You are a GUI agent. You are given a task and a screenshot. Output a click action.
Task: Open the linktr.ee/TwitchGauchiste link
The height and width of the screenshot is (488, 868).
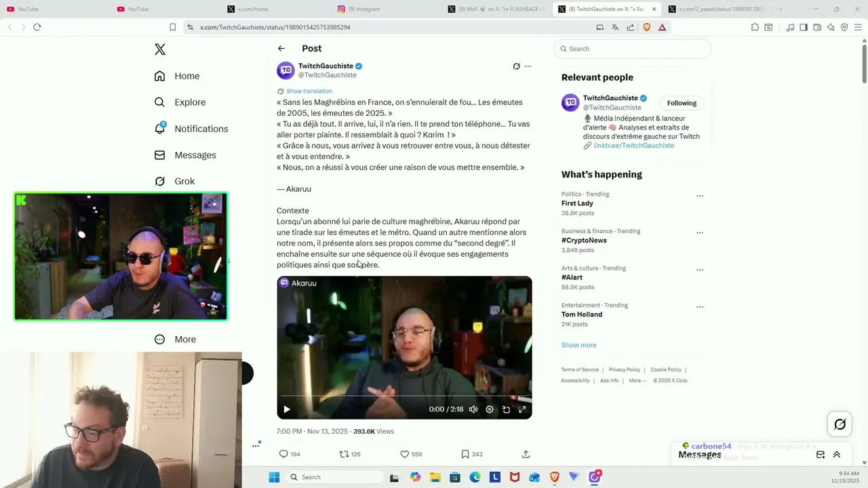633,146
